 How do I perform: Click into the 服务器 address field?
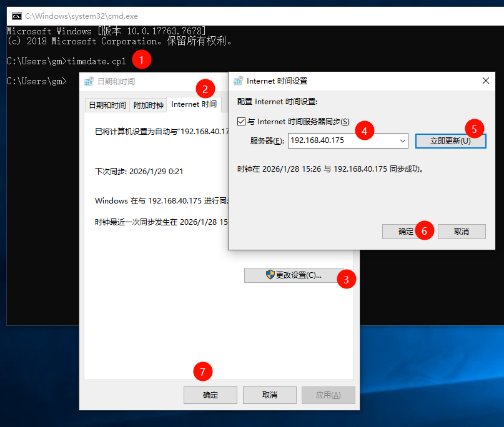(340, 141)
